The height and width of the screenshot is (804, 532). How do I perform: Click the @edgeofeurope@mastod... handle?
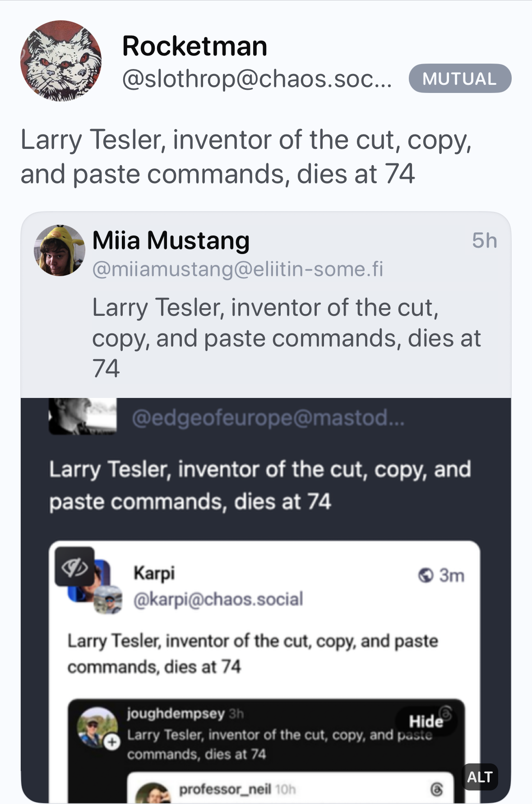(x=268, y=418)
